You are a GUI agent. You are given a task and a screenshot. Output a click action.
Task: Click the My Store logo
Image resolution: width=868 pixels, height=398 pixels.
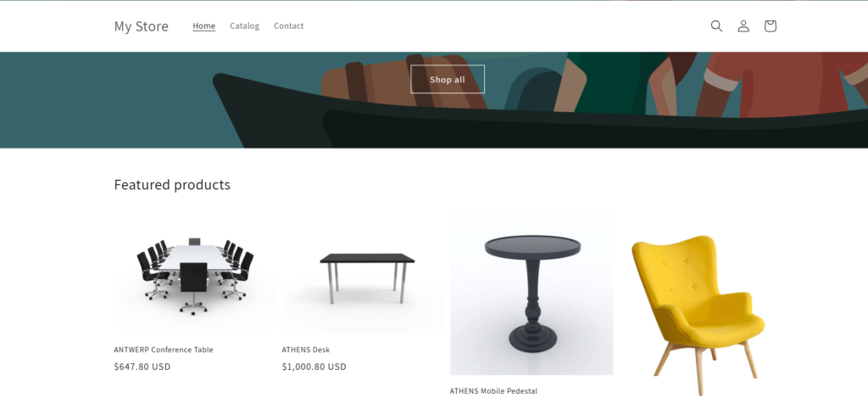coord(142,26)
